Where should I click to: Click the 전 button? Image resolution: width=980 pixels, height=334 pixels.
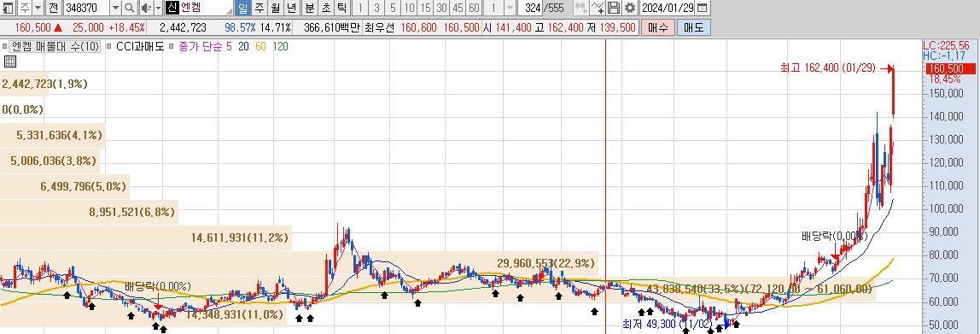click(53, 8)
